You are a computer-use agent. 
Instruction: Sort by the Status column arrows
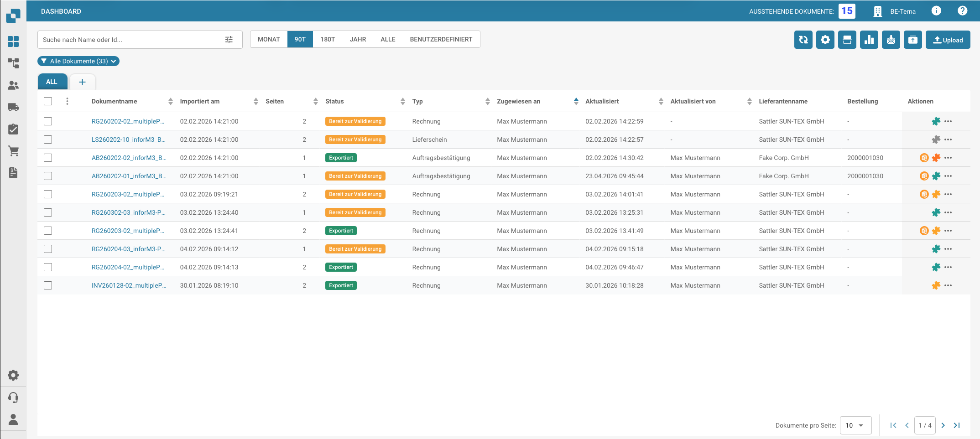point(403,101)
